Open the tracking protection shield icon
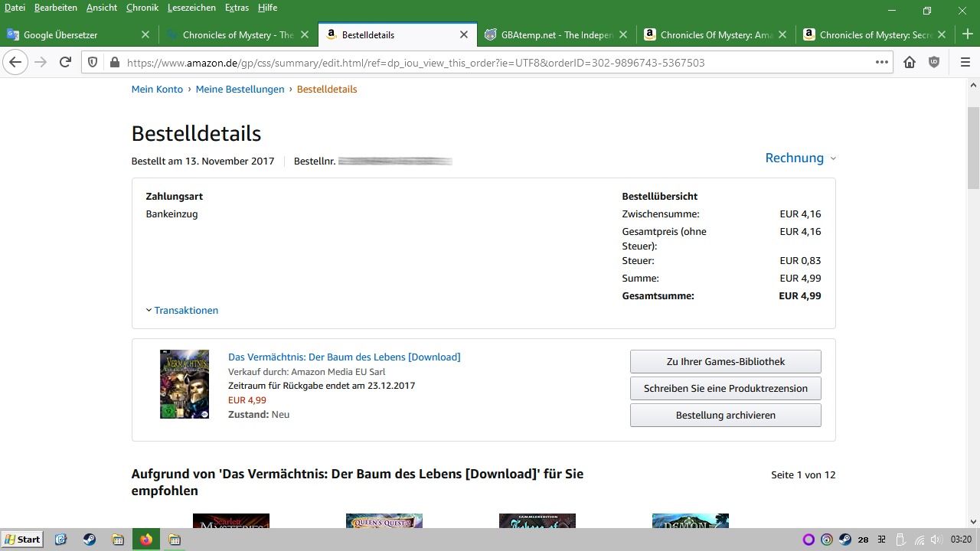This screenshot has width=980, height=551. (x=93, y=63)
